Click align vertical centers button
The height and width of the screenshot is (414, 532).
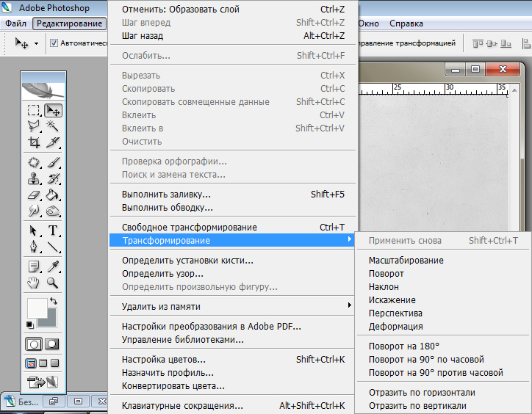(x=492, y=43)
